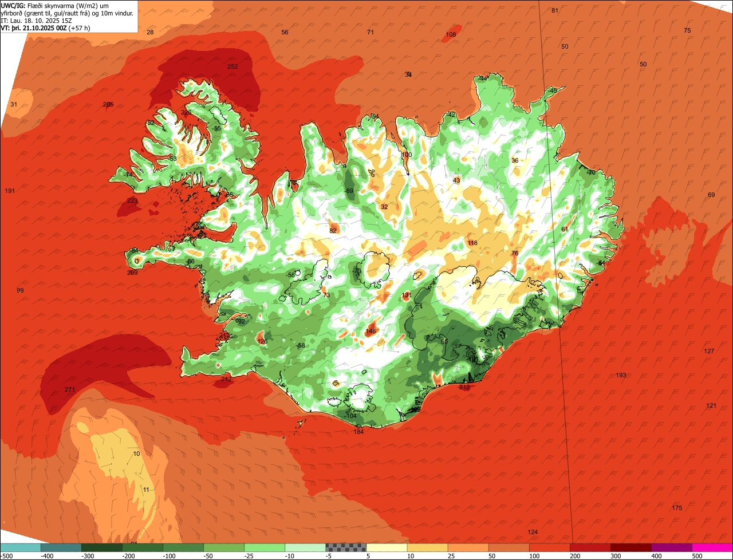
Task: Click the map title line 'UWC/IG: Flæði skynvarma (W/m2) um'
Action: tap(55, 5)
